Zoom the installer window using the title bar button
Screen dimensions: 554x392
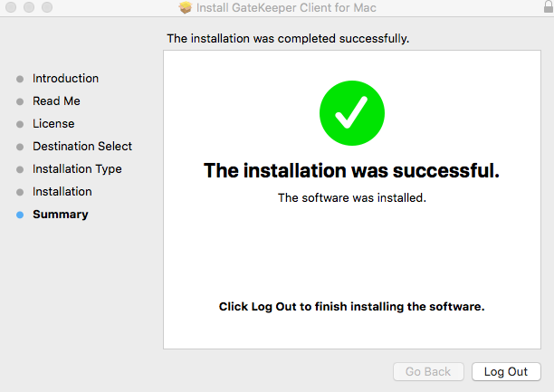pos(46,7)
